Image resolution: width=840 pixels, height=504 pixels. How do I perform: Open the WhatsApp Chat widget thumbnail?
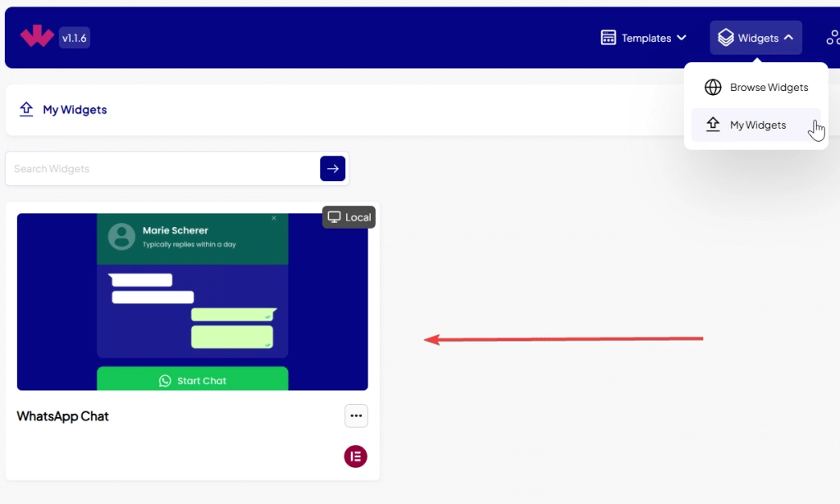[192, 302]
